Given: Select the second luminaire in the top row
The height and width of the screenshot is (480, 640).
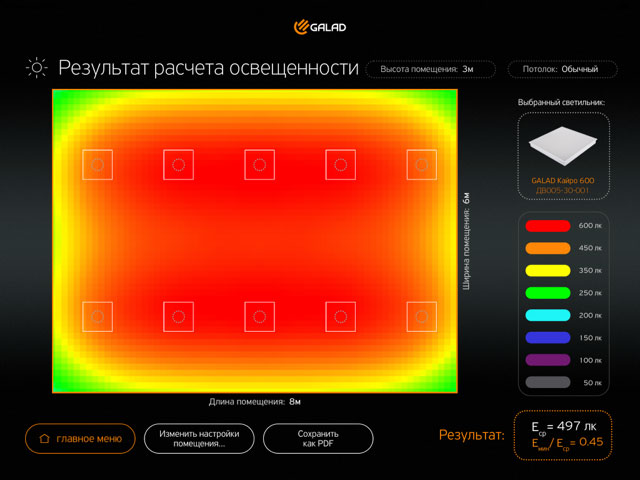Looking at the screenshot, I should (x=178, y=165).
